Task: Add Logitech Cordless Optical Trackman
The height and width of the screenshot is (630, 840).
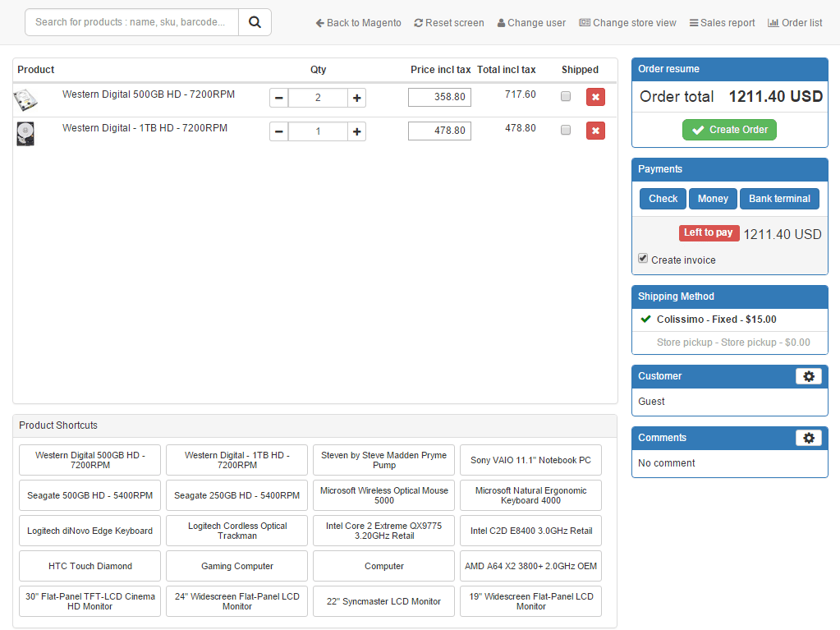Action: (x=236, y=531)
